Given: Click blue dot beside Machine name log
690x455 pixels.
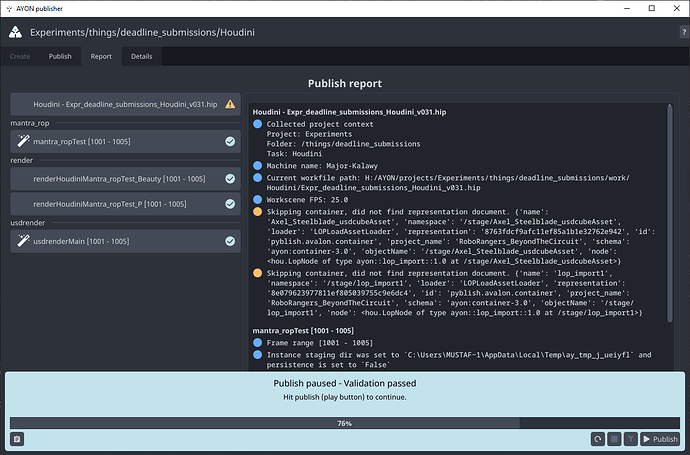Looking at the screenshot, I should [257, 165].
